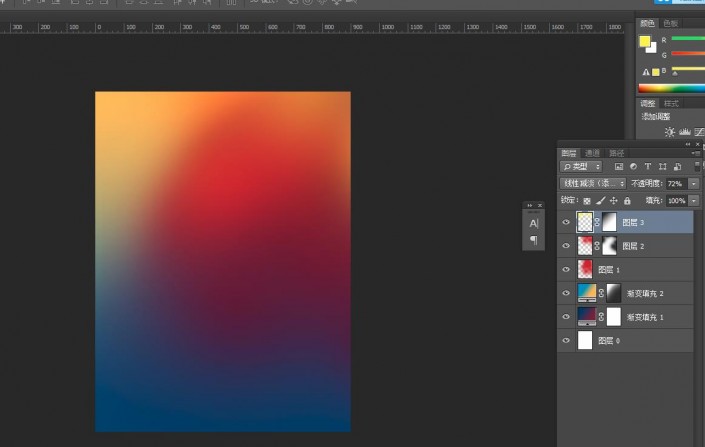Screen dimensions: 705x447
Task: Click the out-of-gamut warning triangle
Action: point(646,72)
